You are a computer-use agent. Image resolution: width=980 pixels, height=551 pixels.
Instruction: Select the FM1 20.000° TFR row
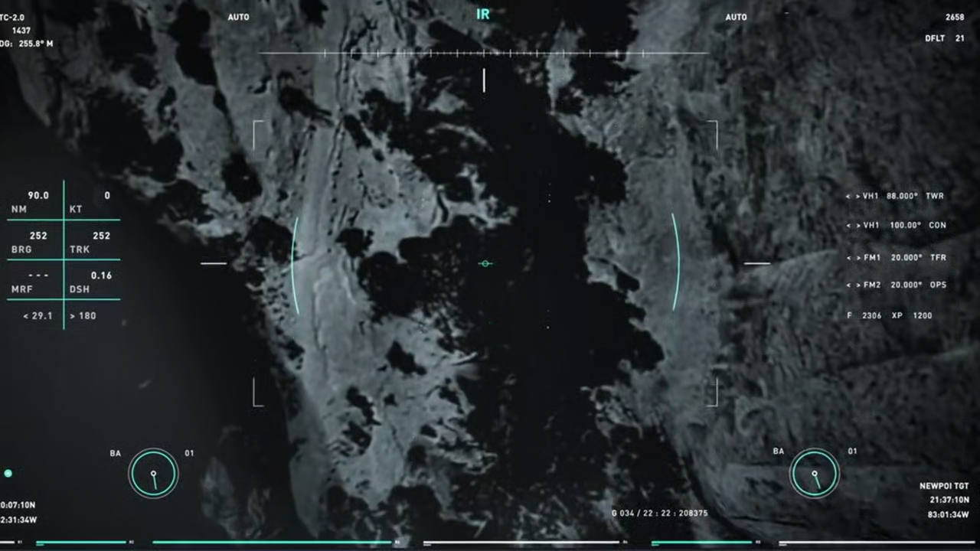click(x=895, y=257)
